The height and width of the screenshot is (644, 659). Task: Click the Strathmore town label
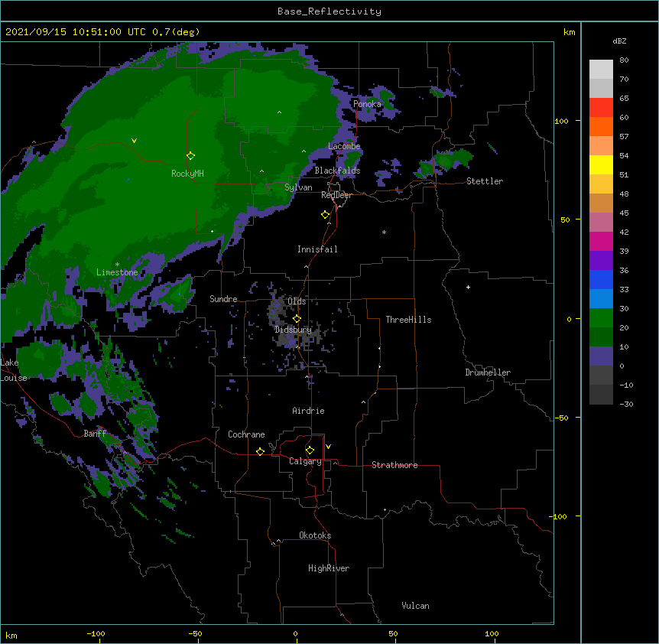394,465
